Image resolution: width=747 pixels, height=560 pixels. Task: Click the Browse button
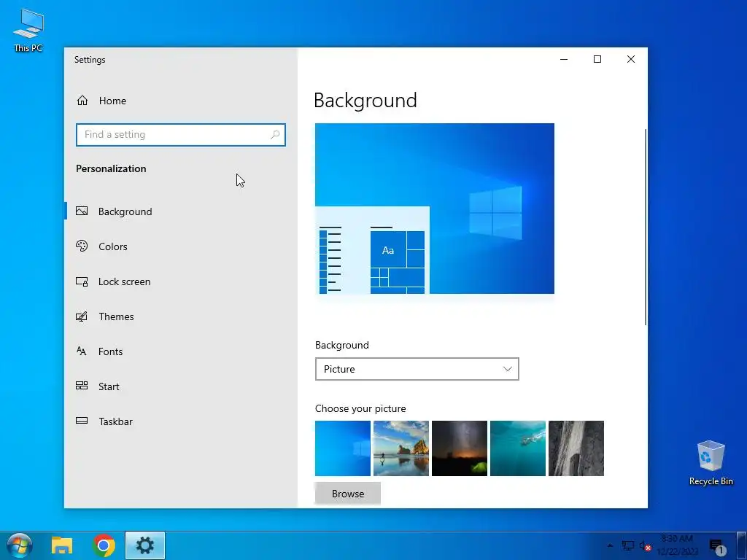coord(348,494)
